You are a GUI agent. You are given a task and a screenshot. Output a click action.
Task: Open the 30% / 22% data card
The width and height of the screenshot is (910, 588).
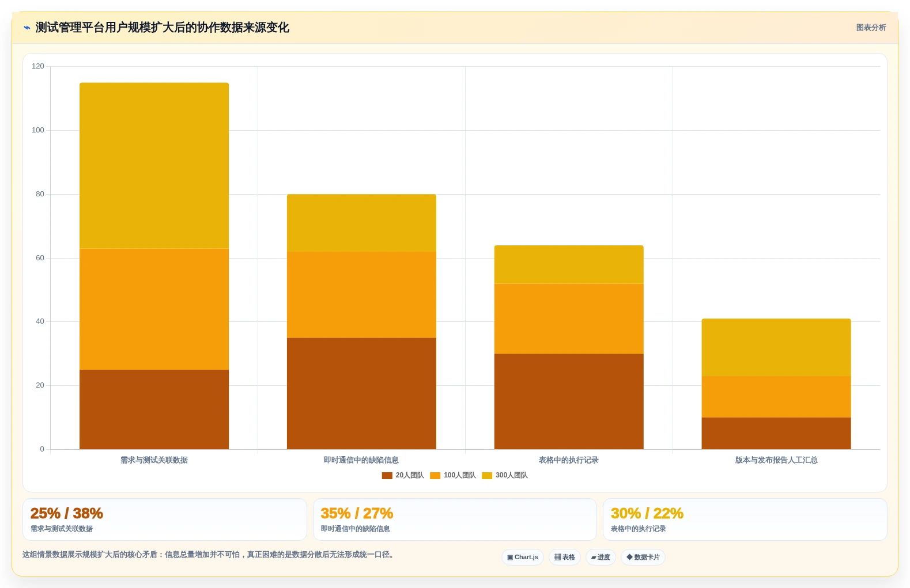coord(745,519)
